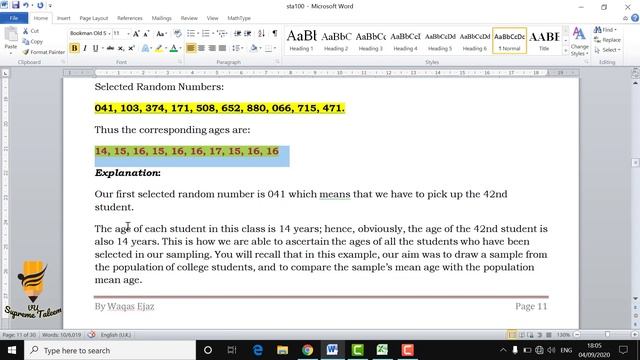The width and height of the screenshot is (640, 360).
Task: Expand the Styles gallery more arrow
Action: 566,51
